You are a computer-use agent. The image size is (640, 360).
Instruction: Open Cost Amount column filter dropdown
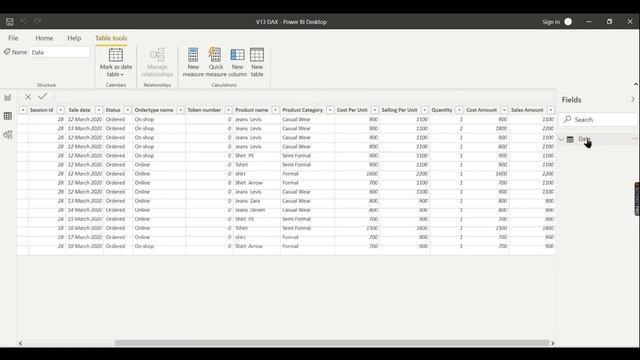[x=504, y=110]
